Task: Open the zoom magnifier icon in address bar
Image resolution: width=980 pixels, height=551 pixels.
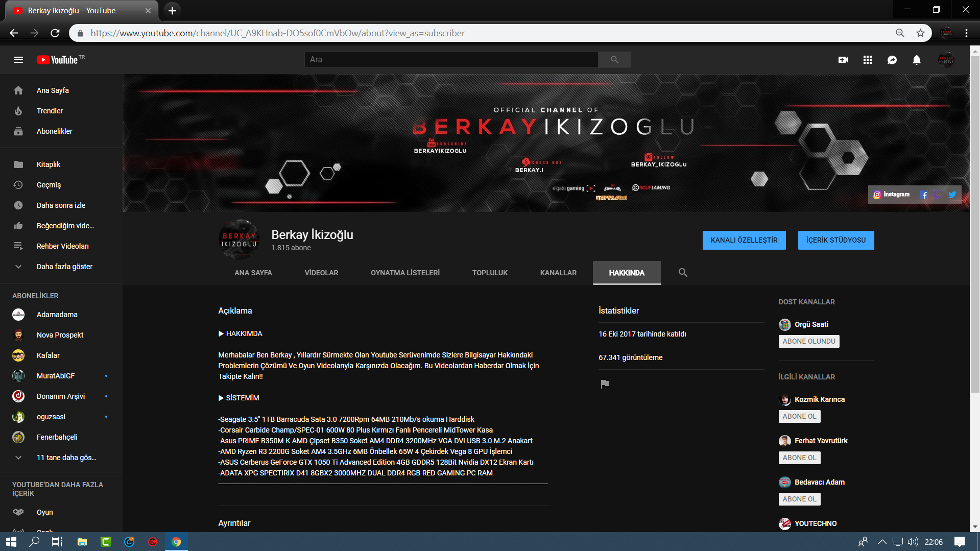Action: (900, 33)
